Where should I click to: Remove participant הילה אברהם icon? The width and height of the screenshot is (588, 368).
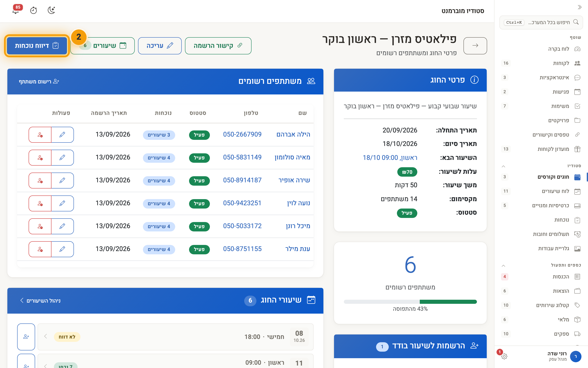tap(40, 135)
